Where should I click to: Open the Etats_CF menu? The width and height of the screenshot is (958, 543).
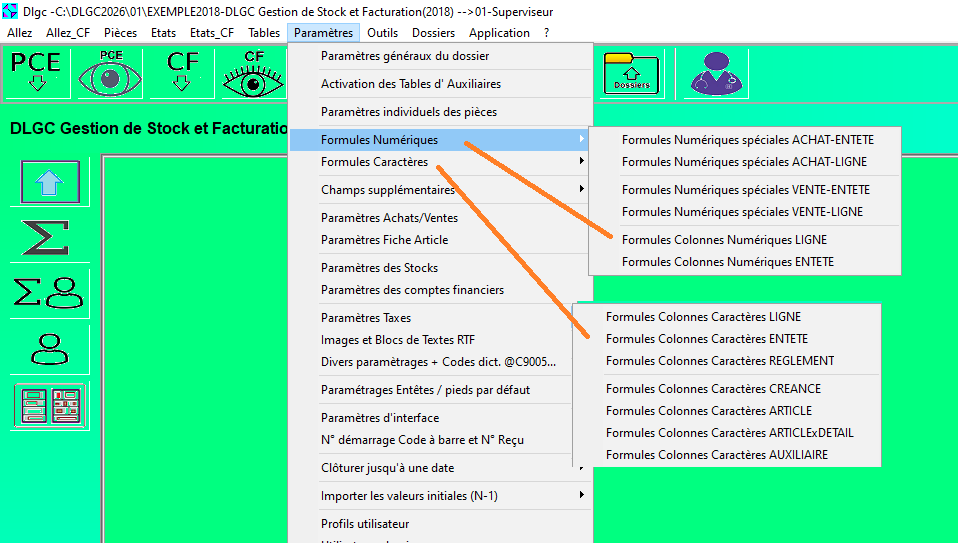click(212, 33)
